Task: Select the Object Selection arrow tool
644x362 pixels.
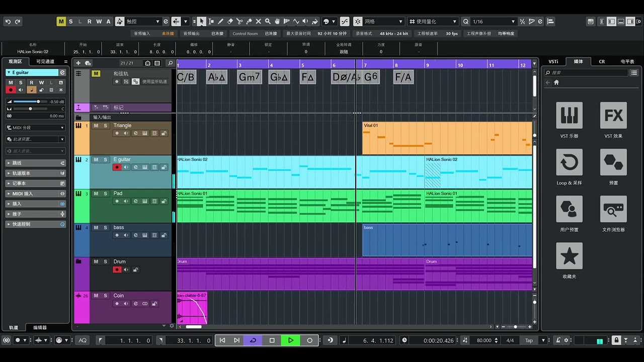Action: 201,22
